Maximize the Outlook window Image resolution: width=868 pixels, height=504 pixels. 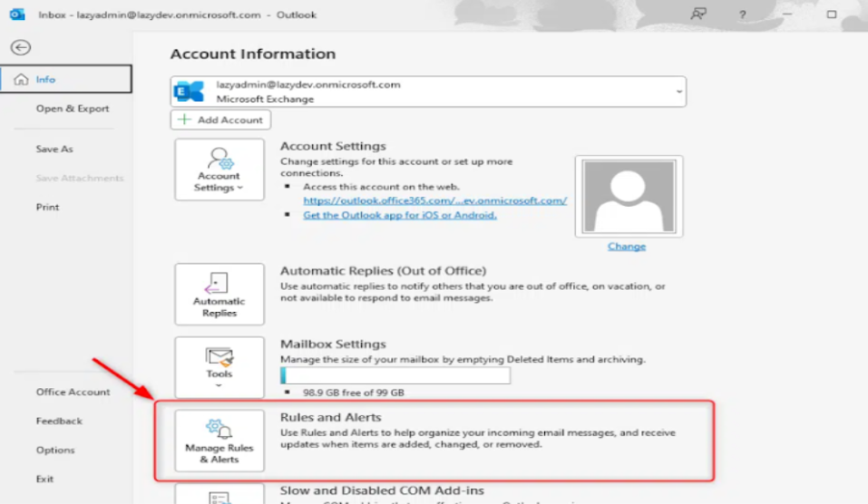click(x=832, y=15)
